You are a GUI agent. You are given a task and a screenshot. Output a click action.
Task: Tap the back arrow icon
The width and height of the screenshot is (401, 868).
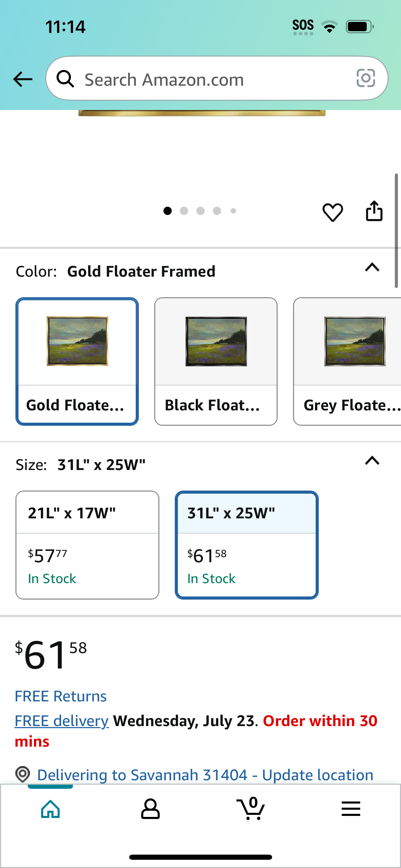[23, 79]
